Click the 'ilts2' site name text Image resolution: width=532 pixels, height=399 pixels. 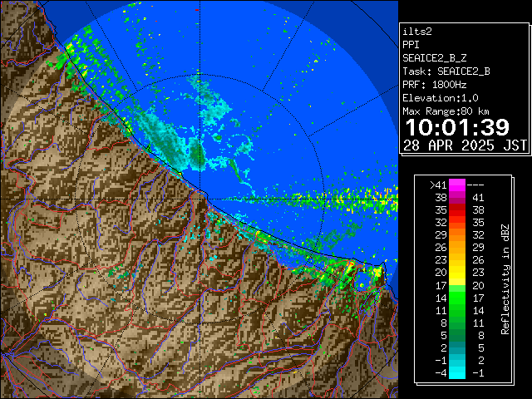pyautogui.click(x=417, y=32)
